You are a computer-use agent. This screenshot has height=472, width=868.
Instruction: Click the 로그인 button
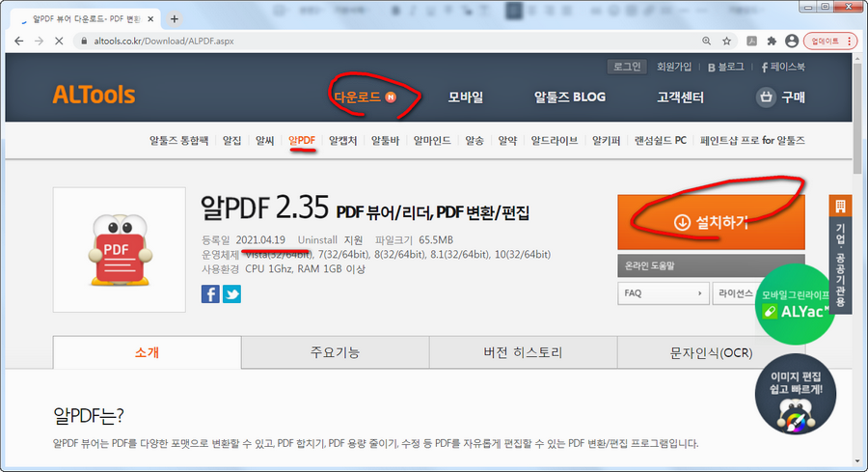click(627, 67)
